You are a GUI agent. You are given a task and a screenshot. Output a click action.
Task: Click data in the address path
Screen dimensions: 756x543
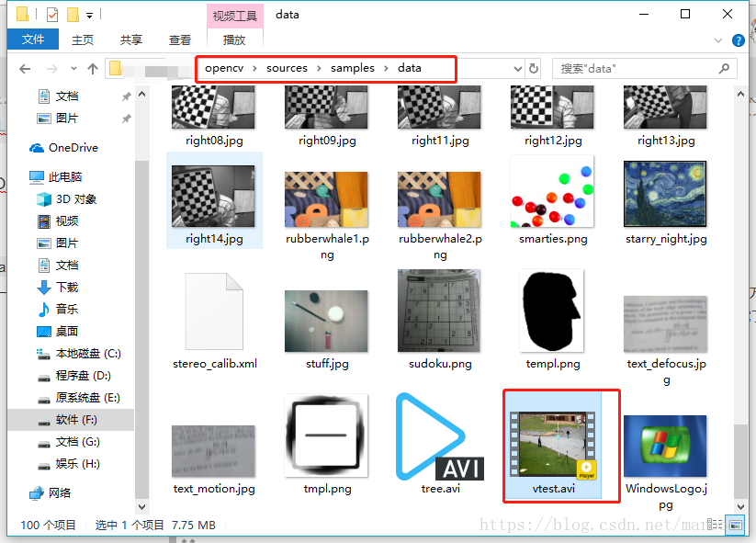(x=410, y=68)
